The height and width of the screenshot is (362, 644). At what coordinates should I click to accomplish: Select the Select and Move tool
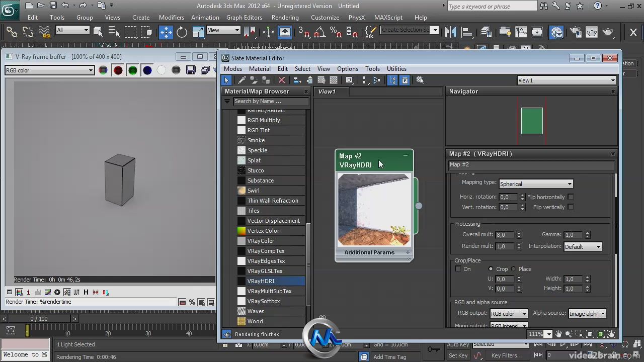tap(166, 32)
